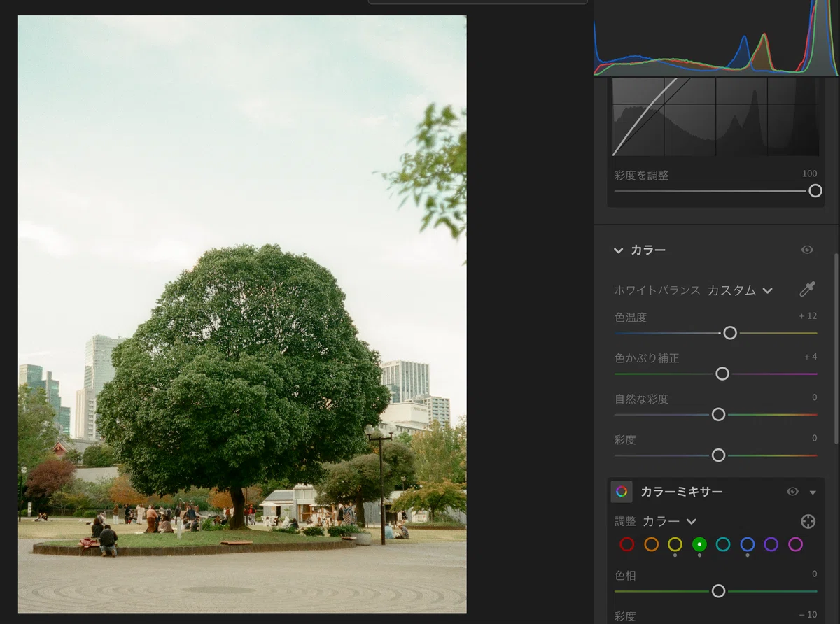Select the blue color circle in Color Mixer

(748, 544)
